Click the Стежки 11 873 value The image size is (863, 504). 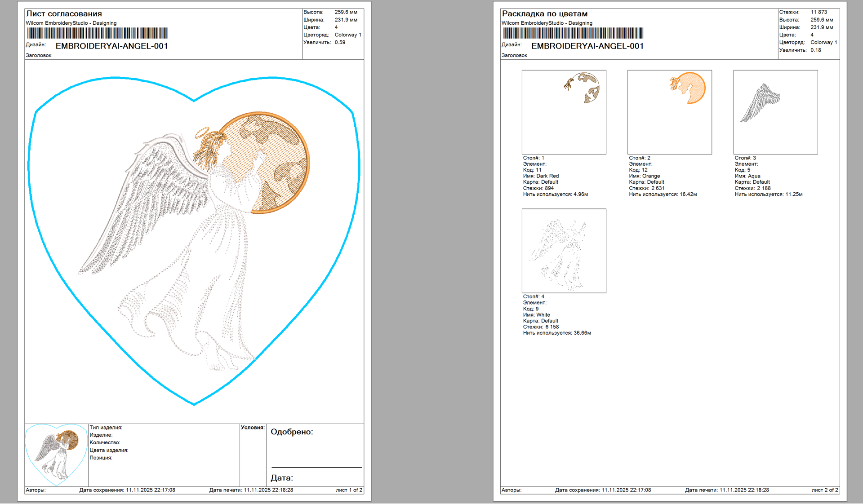pos(819,12)
